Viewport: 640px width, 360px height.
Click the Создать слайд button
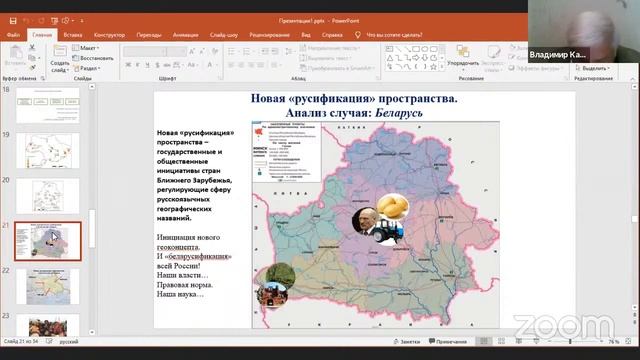[60, 59]
